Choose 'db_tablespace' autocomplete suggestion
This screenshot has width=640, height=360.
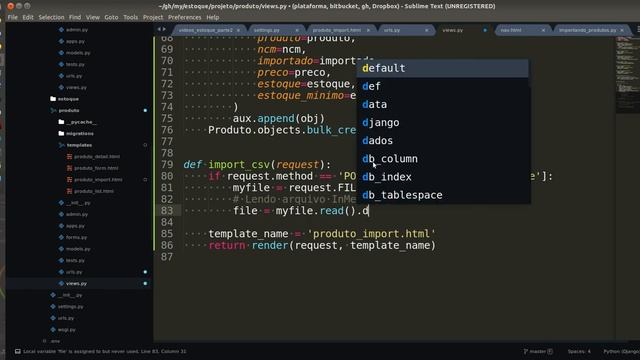coord(443,195)
